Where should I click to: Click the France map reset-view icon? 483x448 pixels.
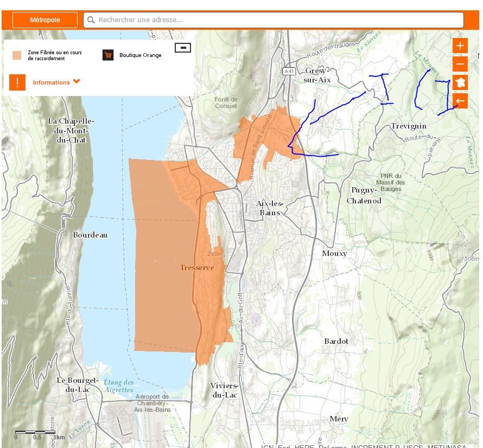(x=460, y=83)
